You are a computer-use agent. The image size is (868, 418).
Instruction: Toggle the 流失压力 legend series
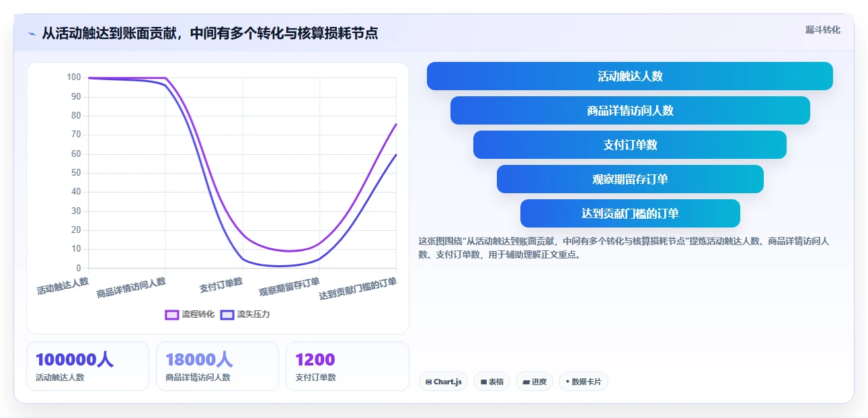coord(245,314)
